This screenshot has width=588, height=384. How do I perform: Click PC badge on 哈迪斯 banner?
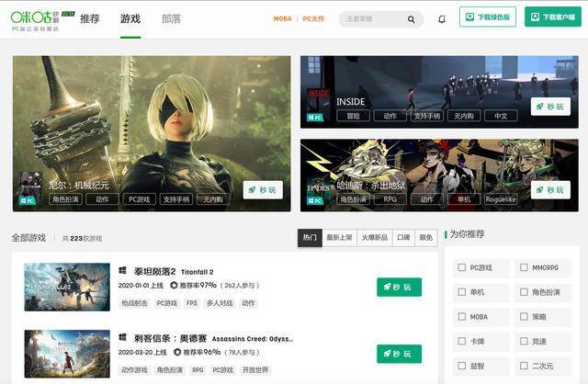pyautogui.click(x=315, y=200)
